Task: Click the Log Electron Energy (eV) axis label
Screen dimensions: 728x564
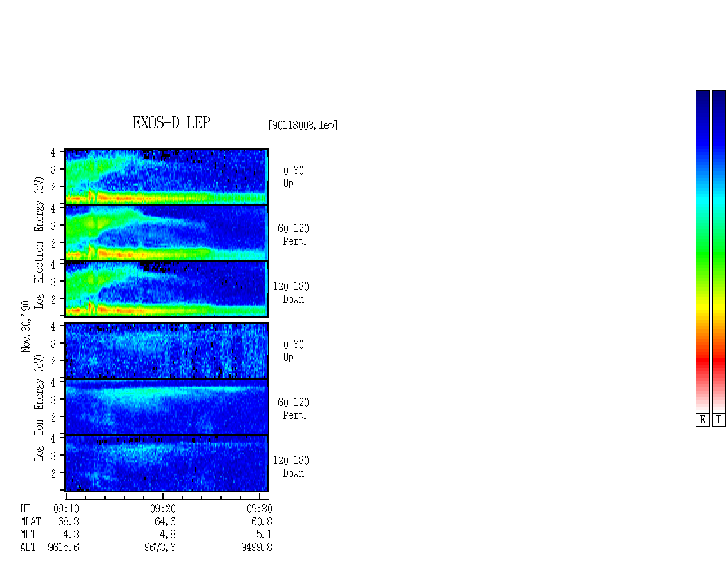Action: coord(39,242)
